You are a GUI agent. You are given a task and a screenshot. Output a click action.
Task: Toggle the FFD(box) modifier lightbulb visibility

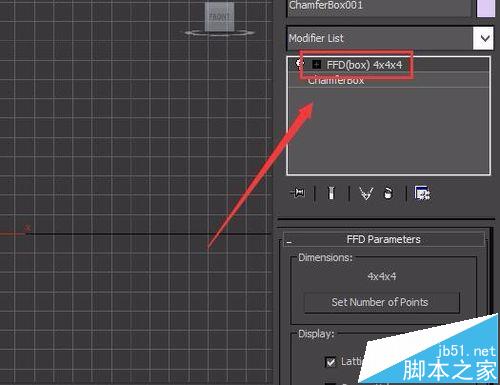click(x=300, y=63)
